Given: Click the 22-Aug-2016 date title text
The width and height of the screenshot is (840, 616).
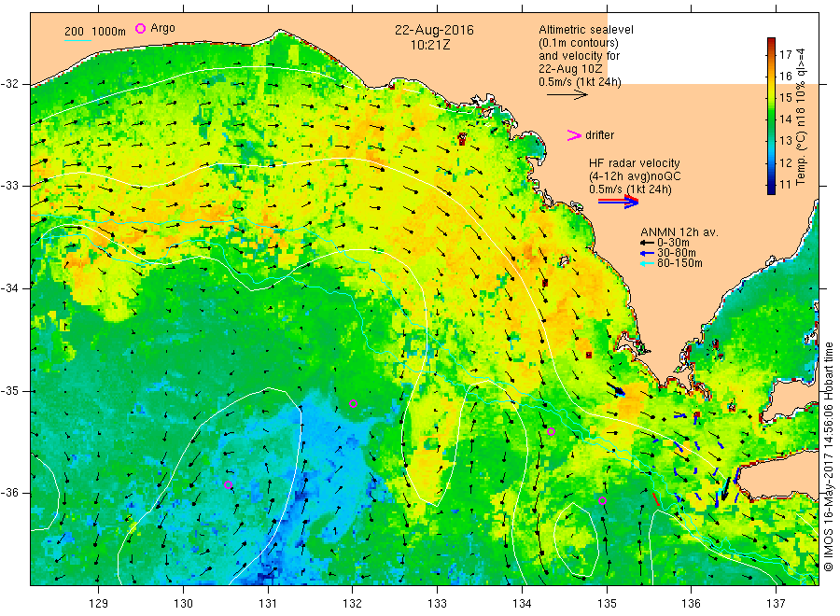Looking at the screenshot, I should pos(434,30).
